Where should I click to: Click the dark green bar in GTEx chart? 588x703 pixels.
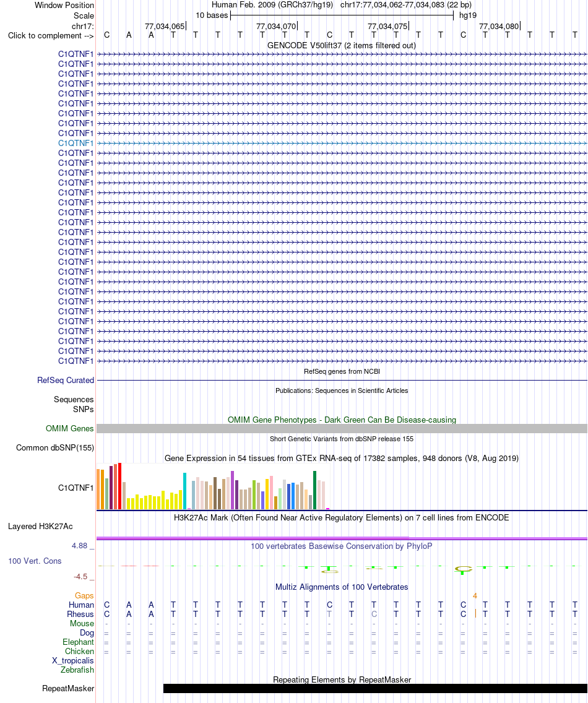coord(315,490)
